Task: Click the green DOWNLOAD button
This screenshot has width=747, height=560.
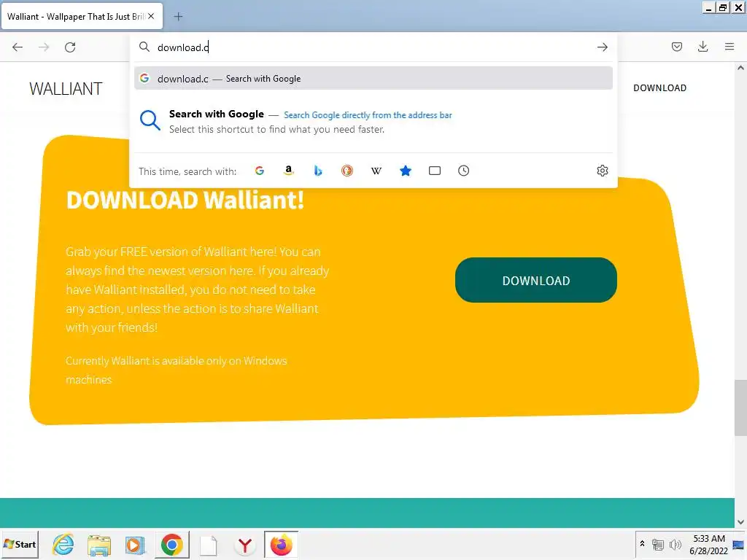Action: click(536, 280)
